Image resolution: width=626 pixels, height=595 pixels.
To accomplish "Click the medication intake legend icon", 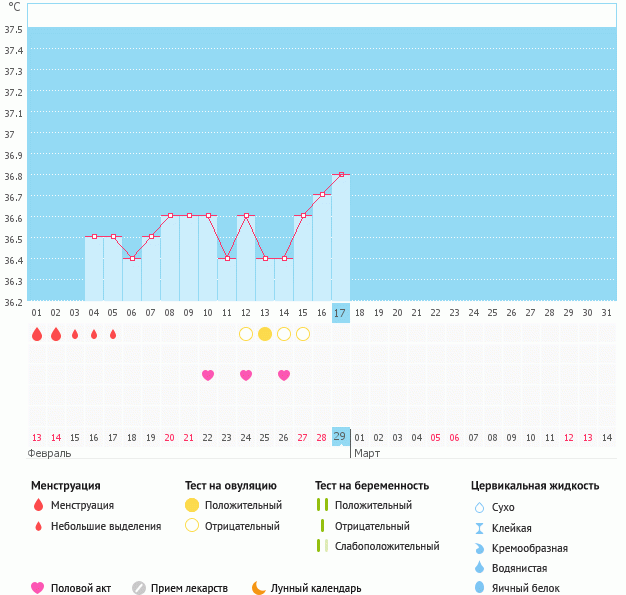I will [x=139, y=588].
